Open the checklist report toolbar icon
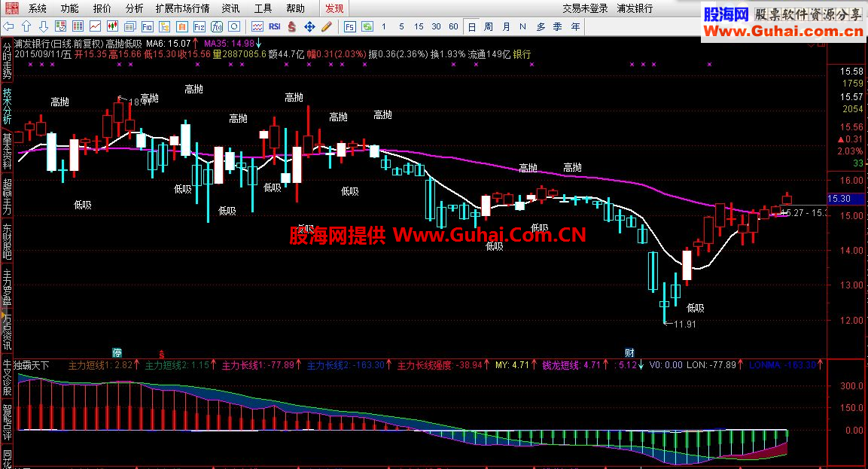This screenshot has height=469, width=868. [60, 26]
